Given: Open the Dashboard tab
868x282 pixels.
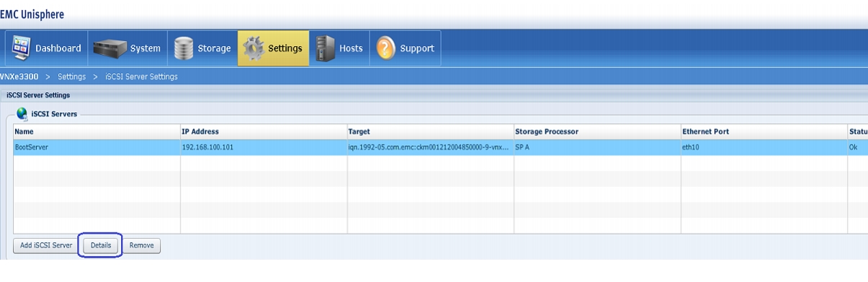Looking at the screenshot, I should click(x=47, y=48).
